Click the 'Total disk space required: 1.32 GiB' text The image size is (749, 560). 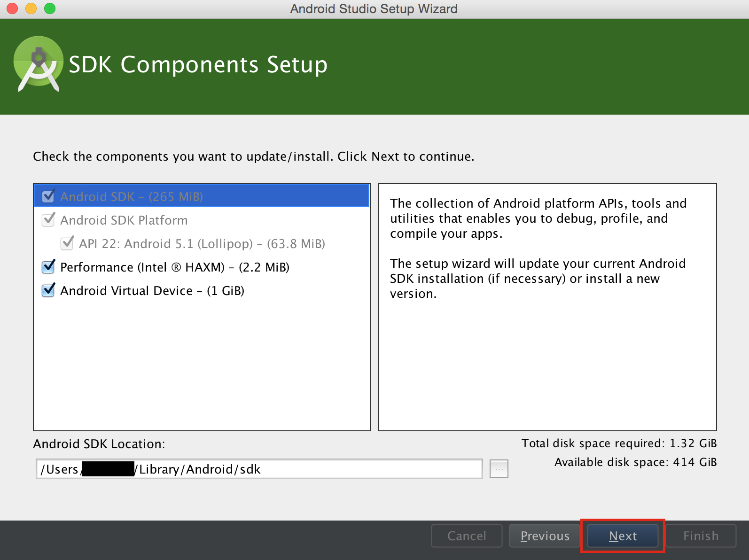pos(619,443)
